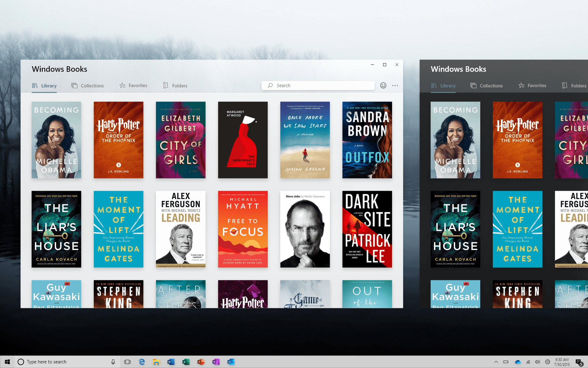This screenshot has width=588, height=368.
Task: Open Excel from the taskbar
Action: click(186, 362)
